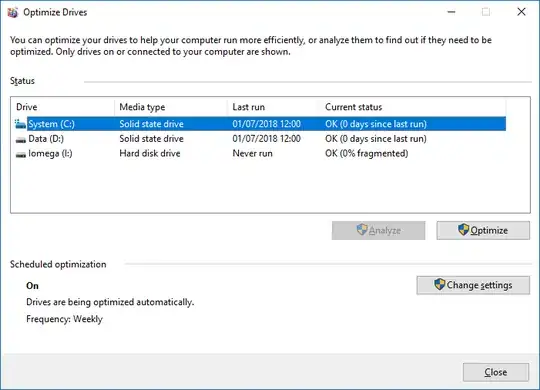This screenshot has height=390, width=540.
Task: Click the Data (D:) drive icon
Action: 21,140
